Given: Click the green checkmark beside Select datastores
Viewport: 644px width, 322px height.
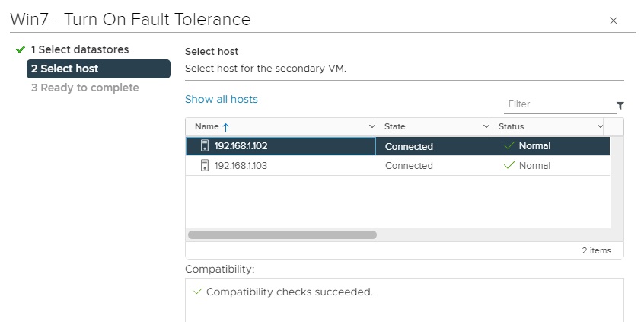Looking at the screenshot, I should [x=21, y=50].
